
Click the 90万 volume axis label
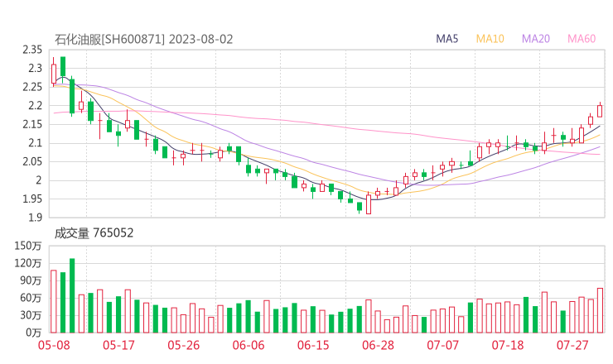click(31, 280)
